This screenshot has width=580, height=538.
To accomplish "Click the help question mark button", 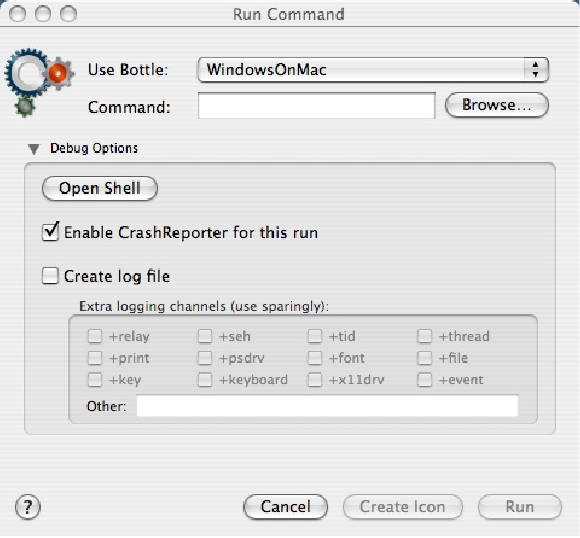I will tap(28, 506).
